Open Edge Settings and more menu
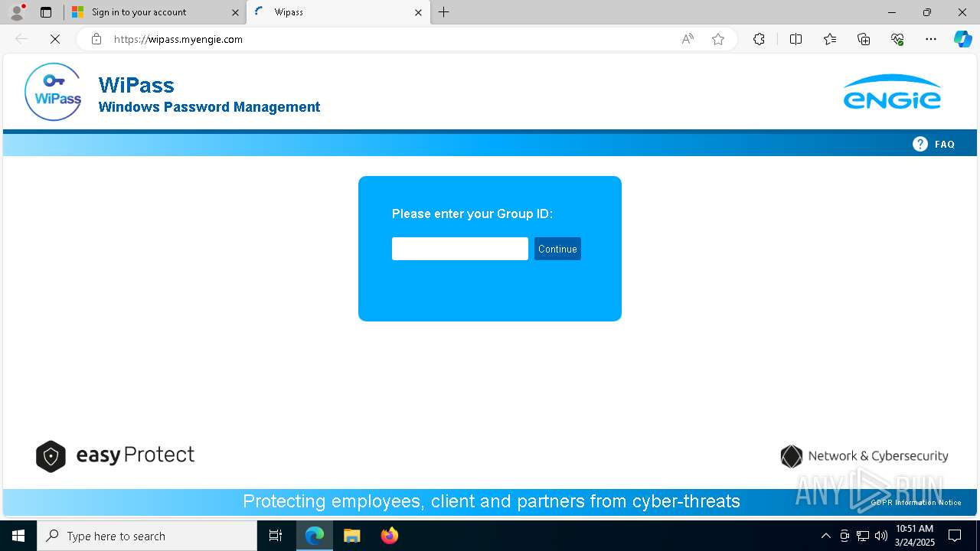Viewport: 980px width, 551px height. pyautogui.click(x=931, y=39)
